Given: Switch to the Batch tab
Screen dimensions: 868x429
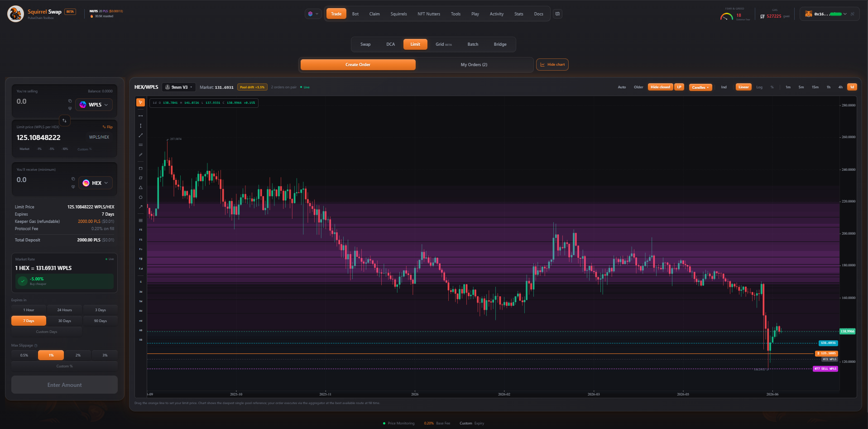Looking at the screenshot, I should [473, 44].
